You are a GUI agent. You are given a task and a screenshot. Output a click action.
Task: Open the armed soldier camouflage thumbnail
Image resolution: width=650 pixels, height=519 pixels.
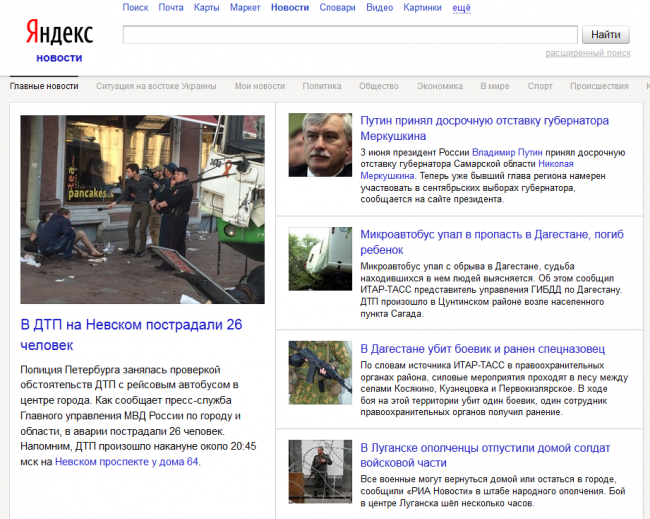point(320,373)
